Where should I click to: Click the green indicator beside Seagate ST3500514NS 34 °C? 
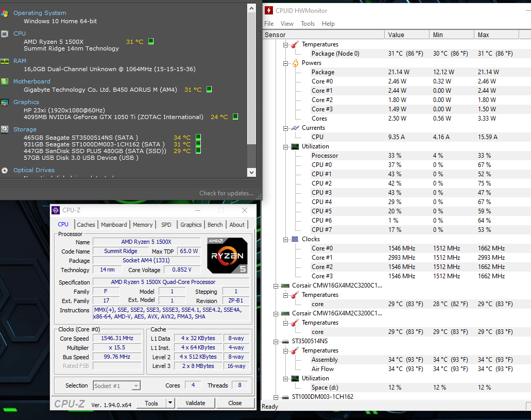click(198, 137)
